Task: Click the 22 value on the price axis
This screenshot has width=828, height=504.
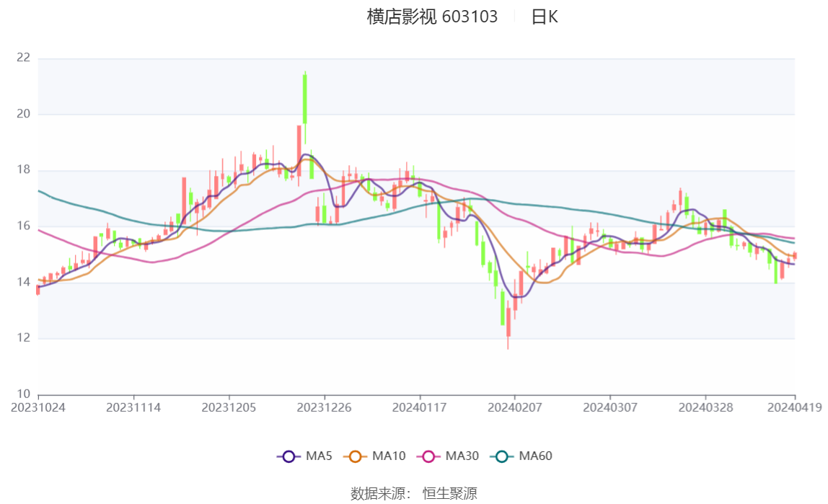Action: 23,58
